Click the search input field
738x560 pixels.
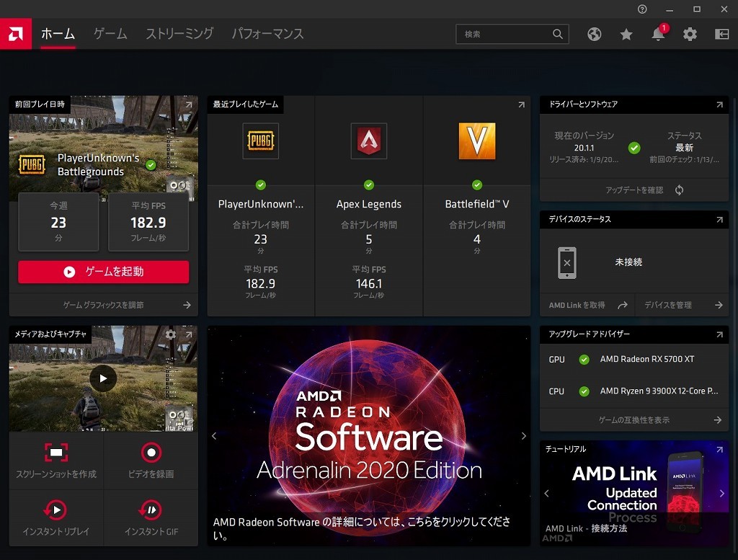(504, 34)
